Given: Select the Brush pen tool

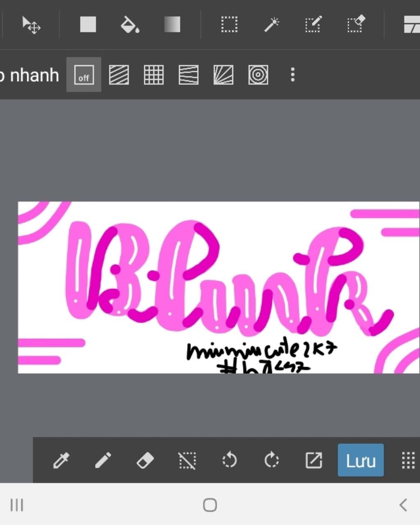Looking at the screenshot, I should (103, 460).
